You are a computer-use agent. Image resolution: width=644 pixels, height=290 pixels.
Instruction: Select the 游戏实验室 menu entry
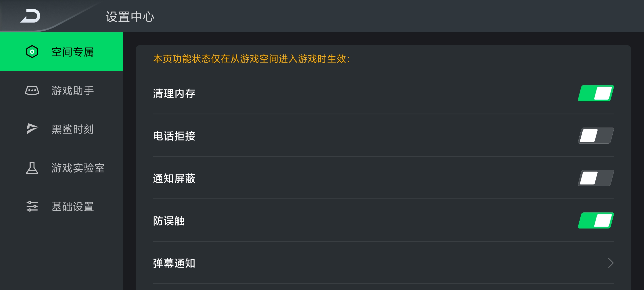[x=61, y=168]
